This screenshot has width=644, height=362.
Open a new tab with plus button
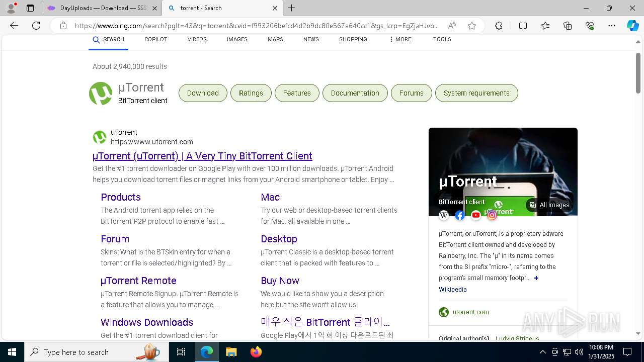tap(292, 8)
